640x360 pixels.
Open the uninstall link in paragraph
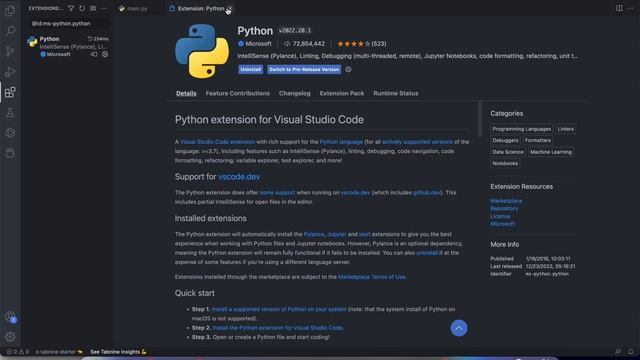tap(427, 253)
